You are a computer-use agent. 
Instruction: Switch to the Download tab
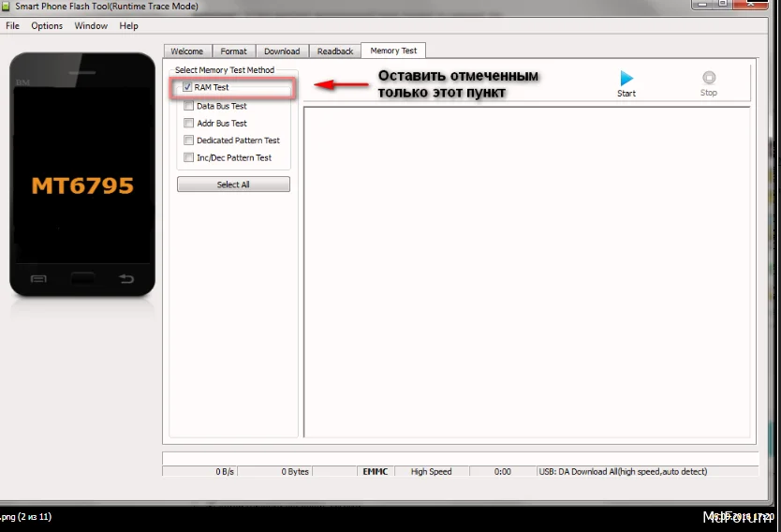282,52
